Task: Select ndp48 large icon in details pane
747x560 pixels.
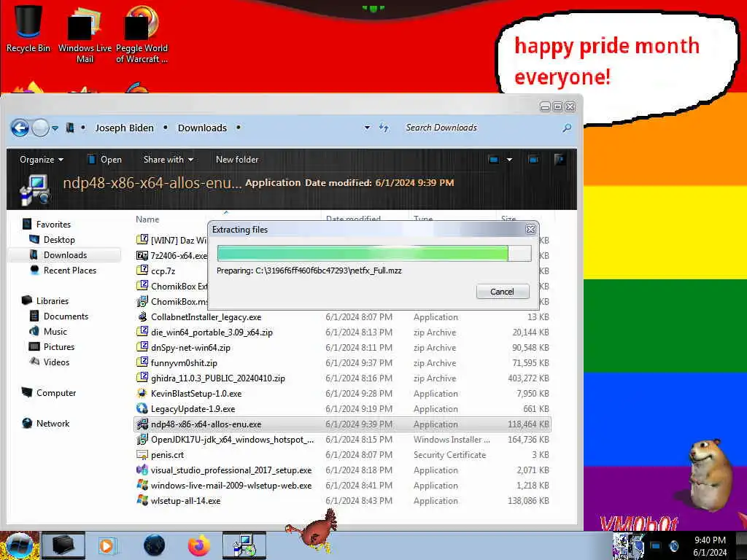Action: (35, 190)
